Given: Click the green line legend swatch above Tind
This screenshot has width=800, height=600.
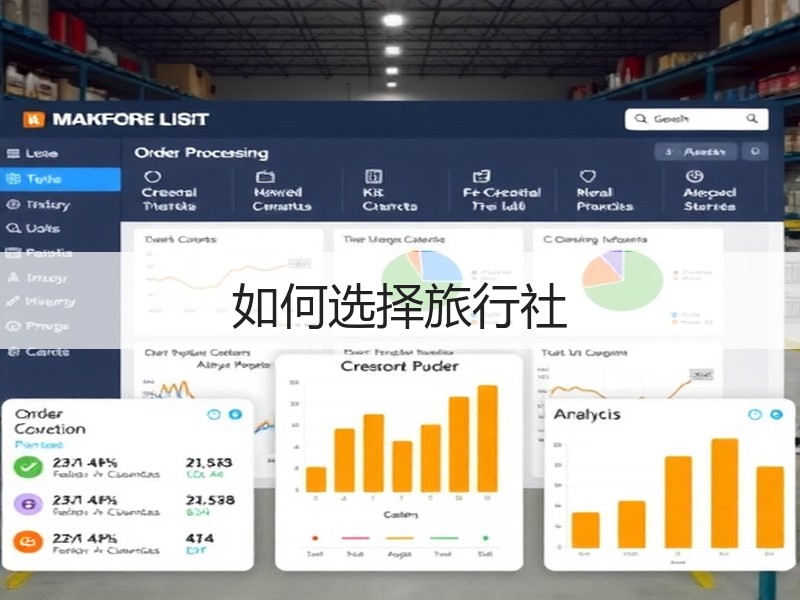Looking at the screenshot, I should point(444,538).
